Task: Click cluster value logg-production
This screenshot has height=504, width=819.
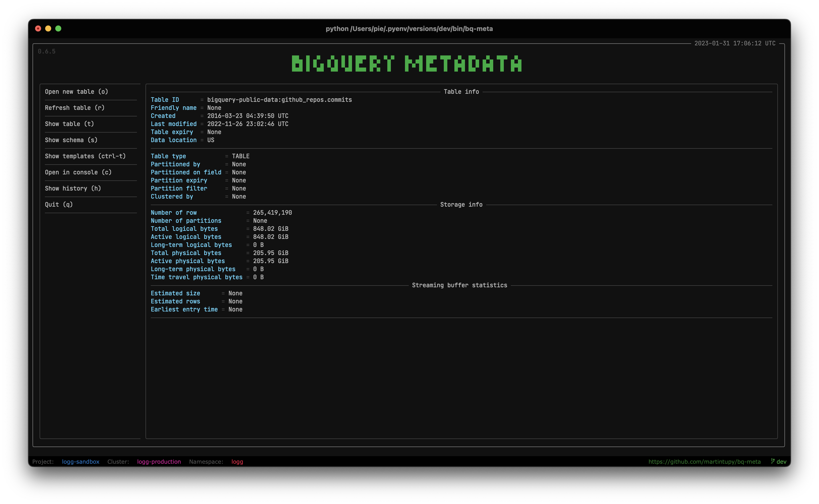Action: click(159, 462)
